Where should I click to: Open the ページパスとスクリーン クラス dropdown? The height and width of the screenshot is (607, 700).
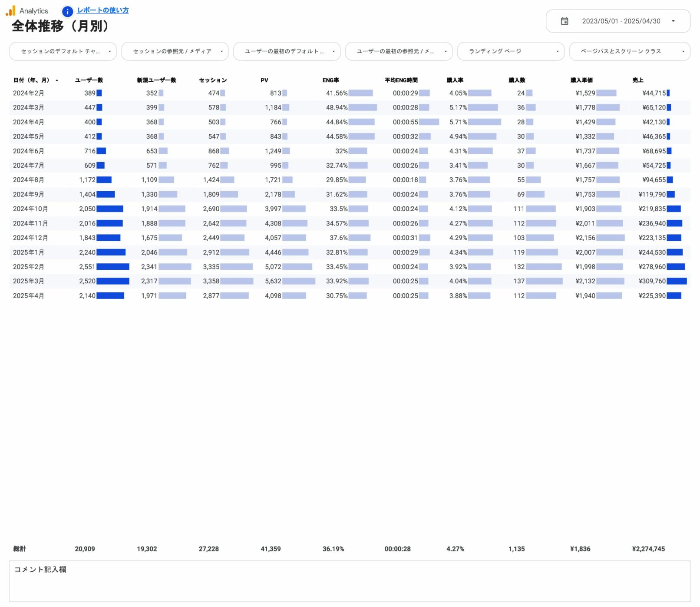(629, 51)
